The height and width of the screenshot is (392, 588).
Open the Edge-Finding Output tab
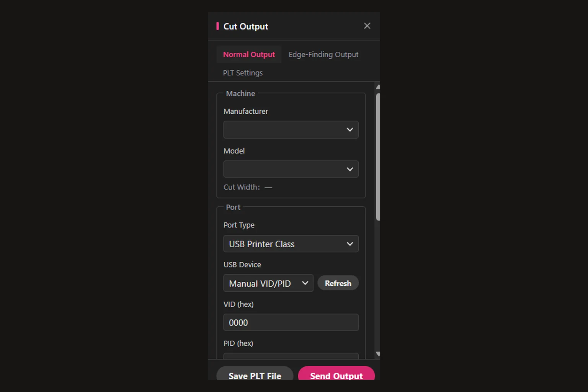pyautogui.click(x=323, y=54)
